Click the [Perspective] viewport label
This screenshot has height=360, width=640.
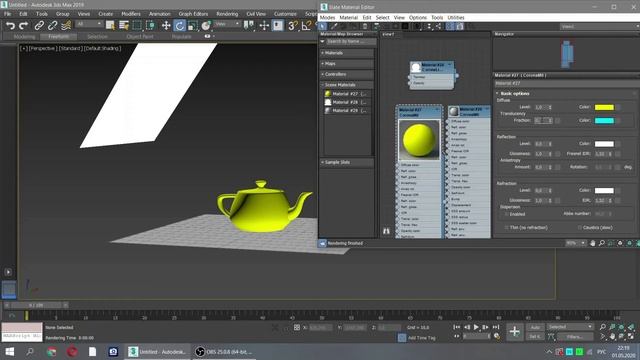coord(43,48)
